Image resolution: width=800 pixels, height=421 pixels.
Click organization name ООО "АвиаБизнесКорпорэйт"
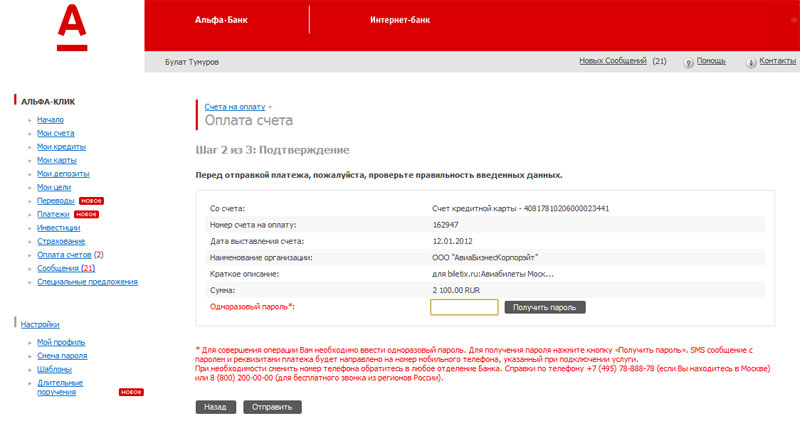[x=485, y=257]
